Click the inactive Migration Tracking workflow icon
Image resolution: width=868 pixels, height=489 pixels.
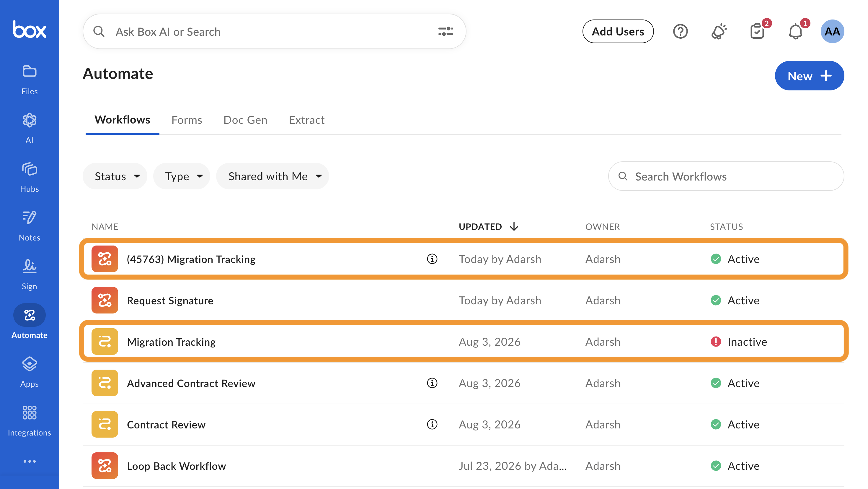point(105,342)
